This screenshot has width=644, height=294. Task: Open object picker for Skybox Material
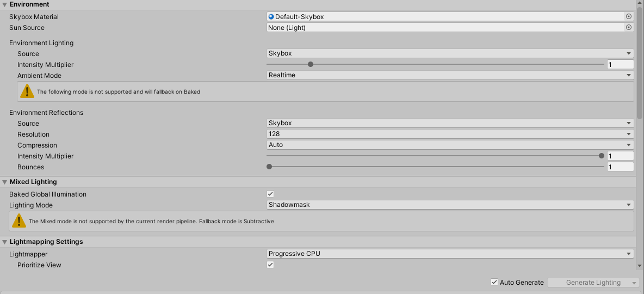[629, 17]
